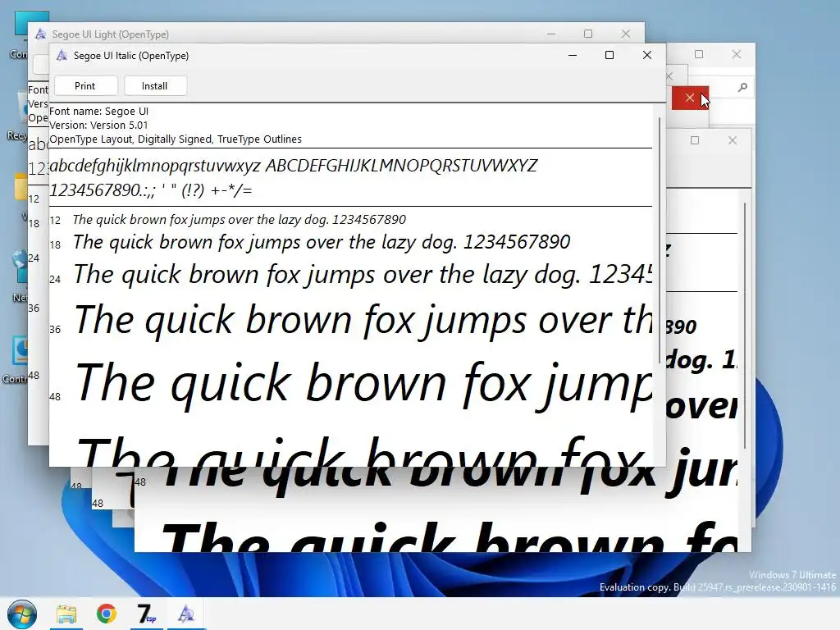Click the 36-point quick brown fox sample
This screenshot has height=630, width=840.
pyautogui.click(x=363, y=321)
